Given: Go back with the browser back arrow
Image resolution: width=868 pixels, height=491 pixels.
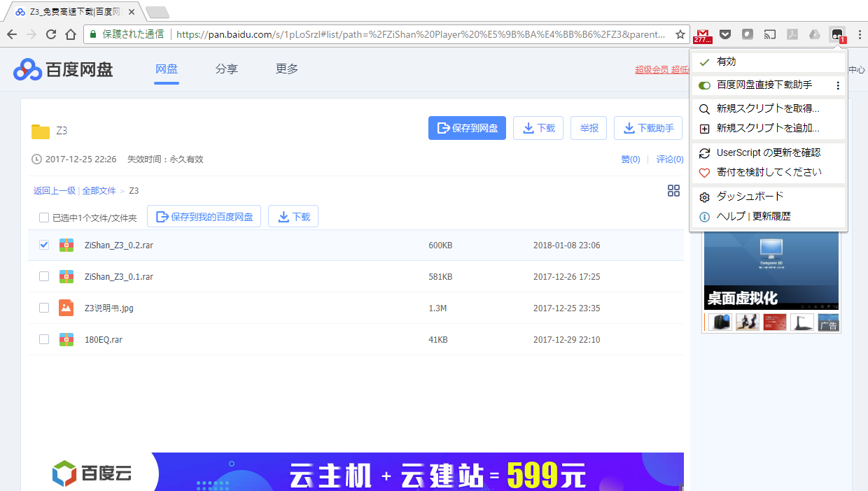Looking at the screenshot, I should [12, 34].
